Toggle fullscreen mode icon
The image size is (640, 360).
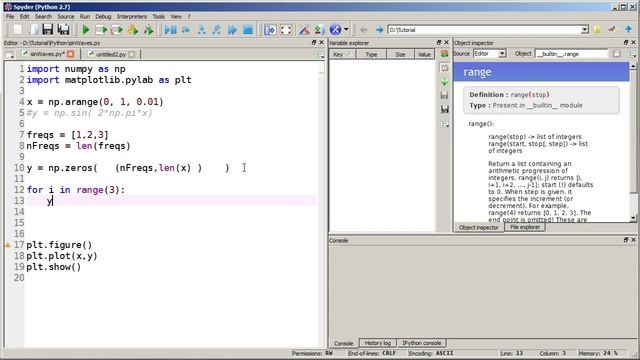point(286,30)
